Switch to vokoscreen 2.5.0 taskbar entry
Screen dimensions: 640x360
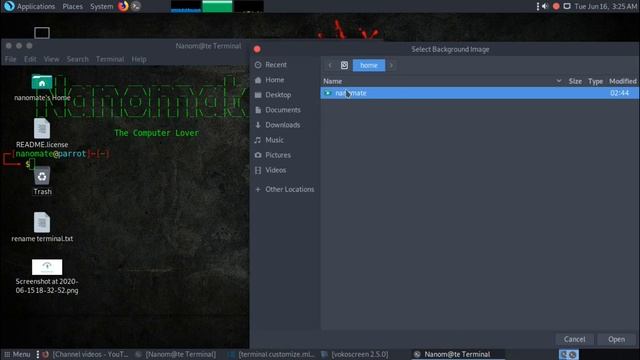tap(355, 354)
